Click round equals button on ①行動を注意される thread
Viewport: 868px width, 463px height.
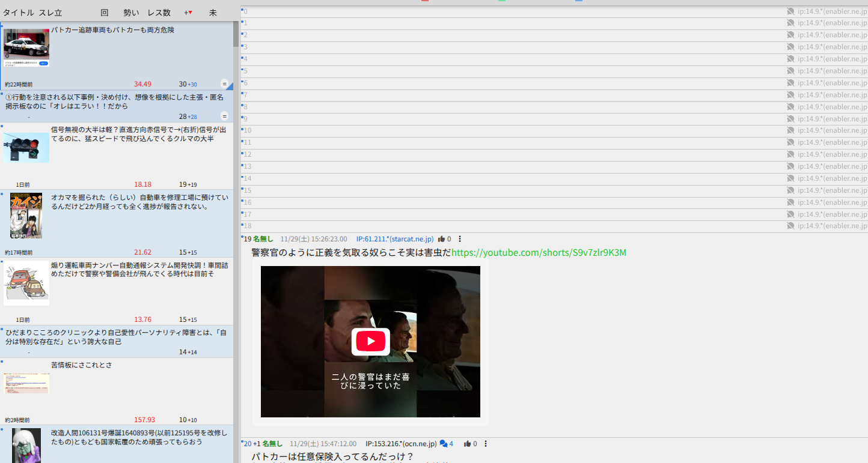click(x=225, y=116)
